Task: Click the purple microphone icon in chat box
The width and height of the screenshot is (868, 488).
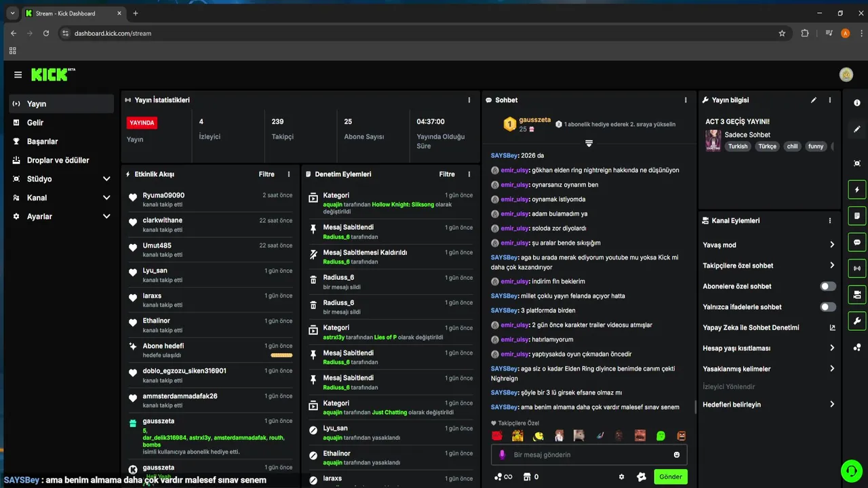Action: coord(502,455)
